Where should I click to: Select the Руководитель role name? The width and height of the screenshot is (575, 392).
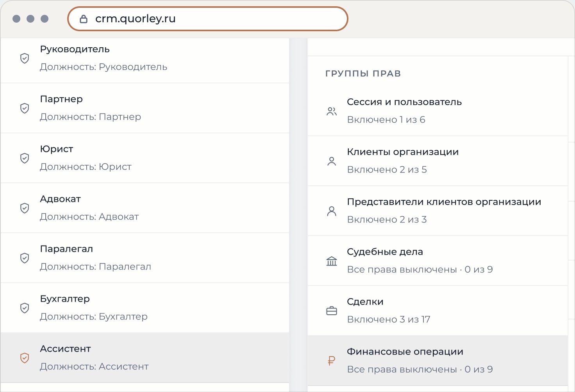pos(75,49)
